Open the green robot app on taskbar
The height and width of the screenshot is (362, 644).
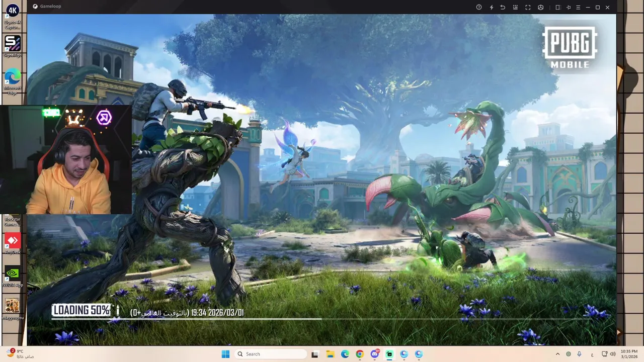click(x=389, y=354)
